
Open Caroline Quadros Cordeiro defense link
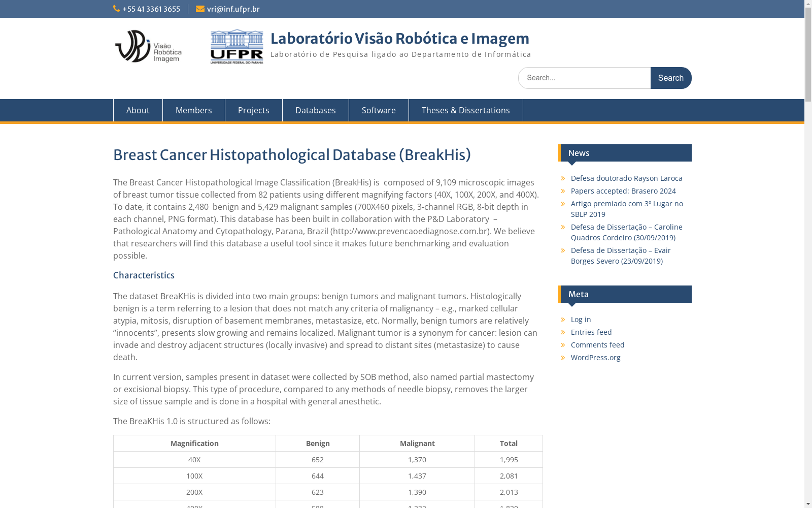(627, 232)
